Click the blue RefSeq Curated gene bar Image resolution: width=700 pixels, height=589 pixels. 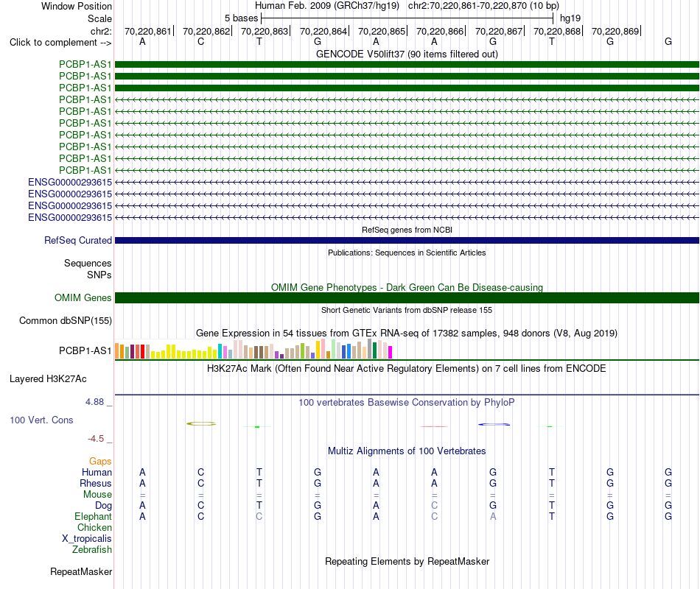click(x=407, y=241)
